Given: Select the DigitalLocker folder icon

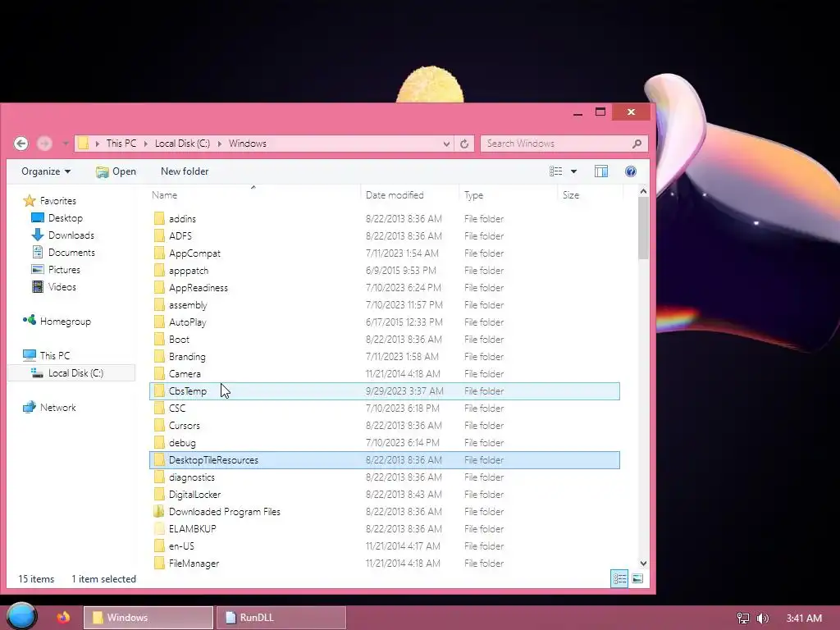Looking at the screenshot, I should [x=159, y=494].
